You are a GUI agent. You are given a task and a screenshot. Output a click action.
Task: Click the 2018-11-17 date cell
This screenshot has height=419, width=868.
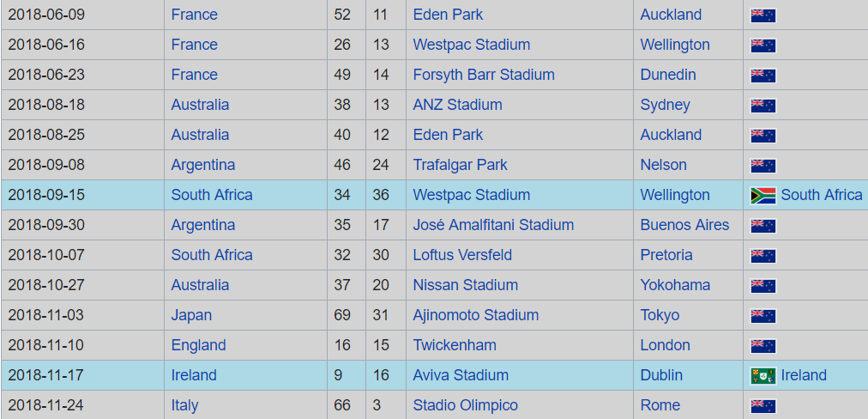tap(46, 375)
